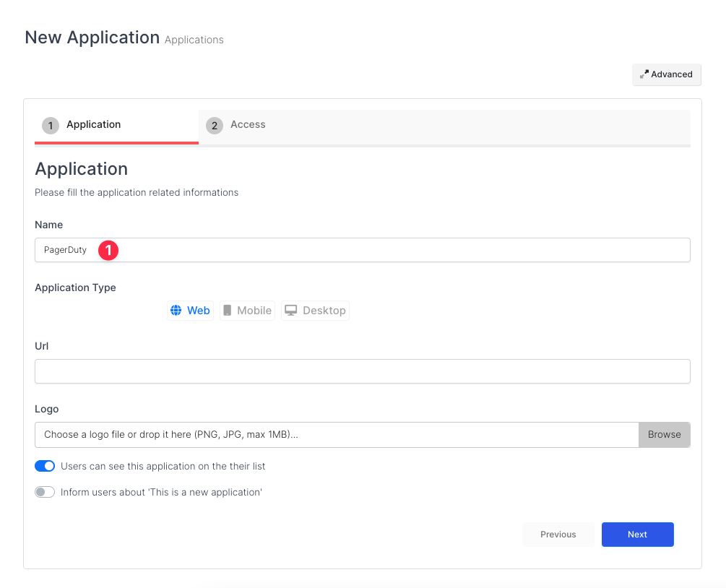Disable 'Users can see this application' toggle
726x588 pixels.
pyautogui.click(x=45, y=466)
